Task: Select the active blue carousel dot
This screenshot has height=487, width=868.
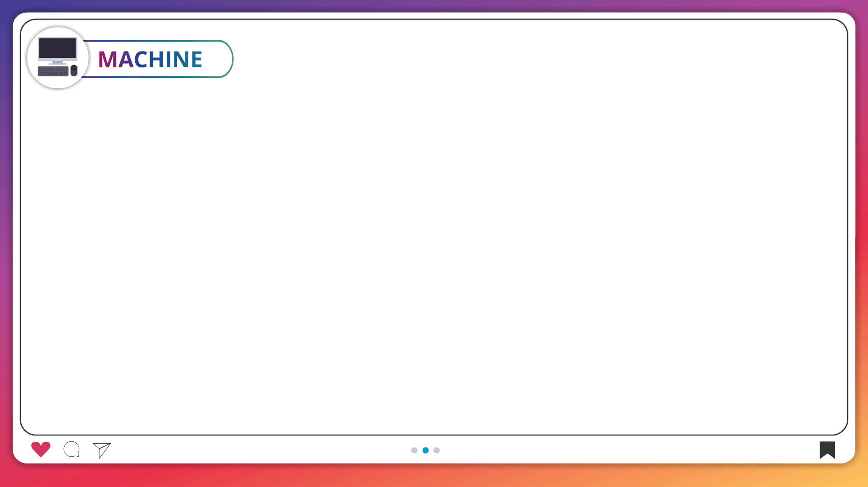Action: [x=425, y=450]
